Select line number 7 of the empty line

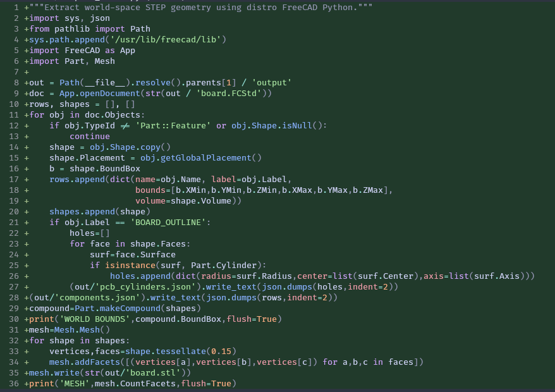[x=16, y=72]
